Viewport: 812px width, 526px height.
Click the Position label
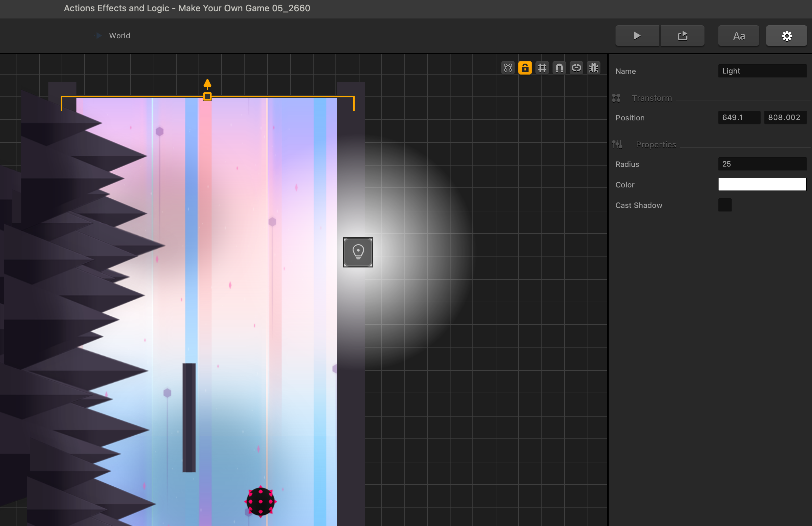630,118
